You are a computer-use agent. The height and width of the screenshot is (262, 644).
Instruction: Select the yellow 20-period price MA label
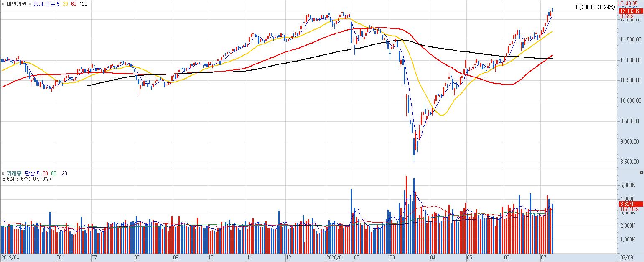[65, 3]
